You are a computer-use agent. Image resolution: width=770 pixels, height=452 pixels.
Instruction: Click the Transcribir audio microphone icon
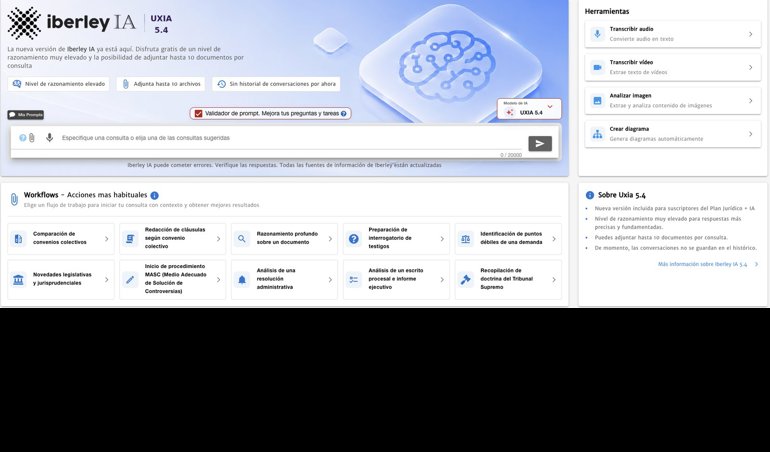pyautogui.click(x=597, y=34)
